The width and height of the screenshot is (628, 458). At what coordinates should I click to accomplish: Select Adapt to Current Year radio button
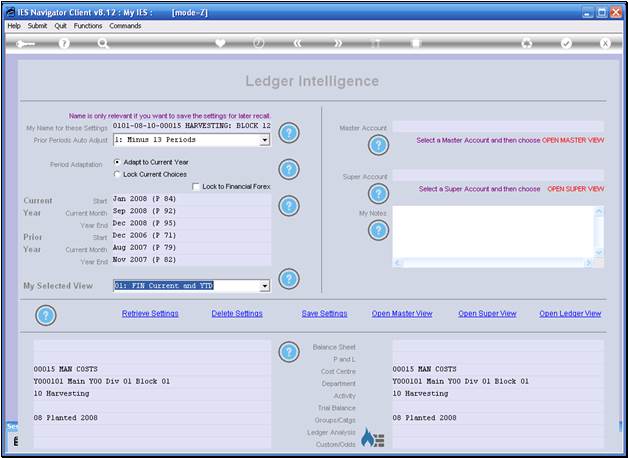point(117,162)
